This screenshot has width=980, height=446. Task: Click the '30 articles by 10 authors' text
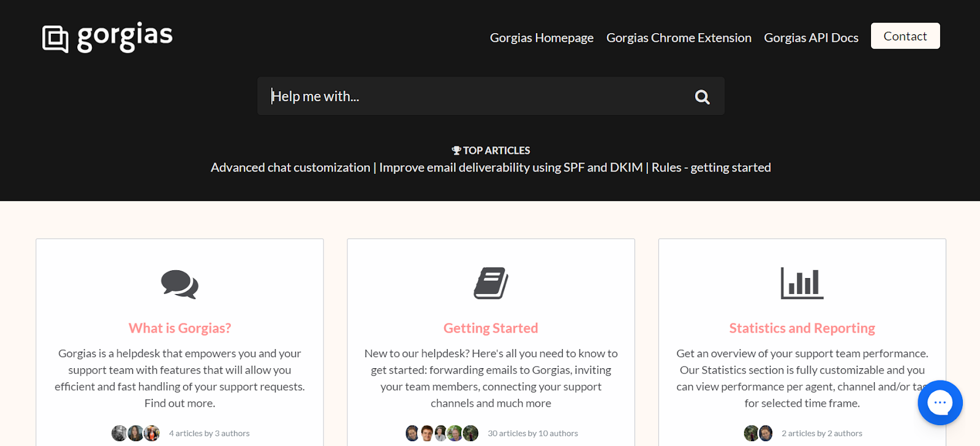pos(533,433)
